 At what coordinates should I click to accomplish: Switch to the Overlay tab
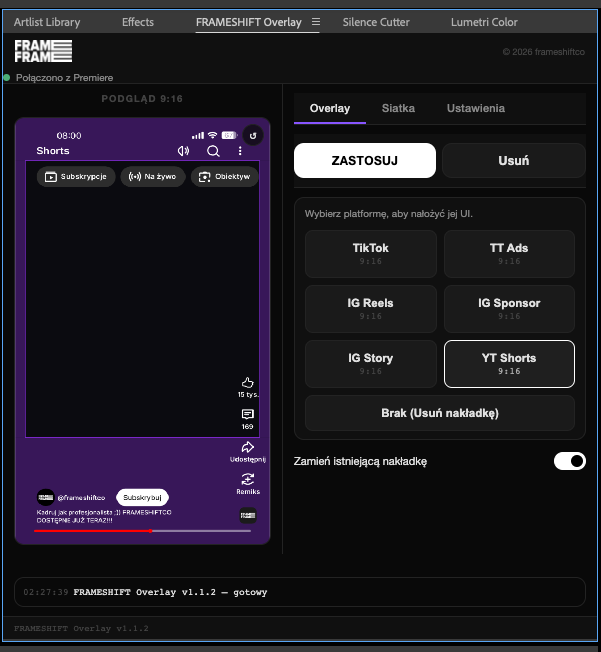point(330,109)
